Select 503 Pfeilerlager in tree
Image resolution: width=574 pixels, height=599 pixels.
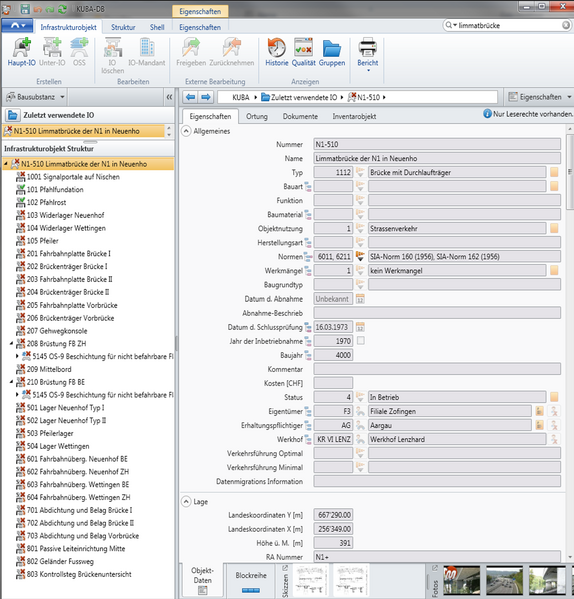click(50, 433)
